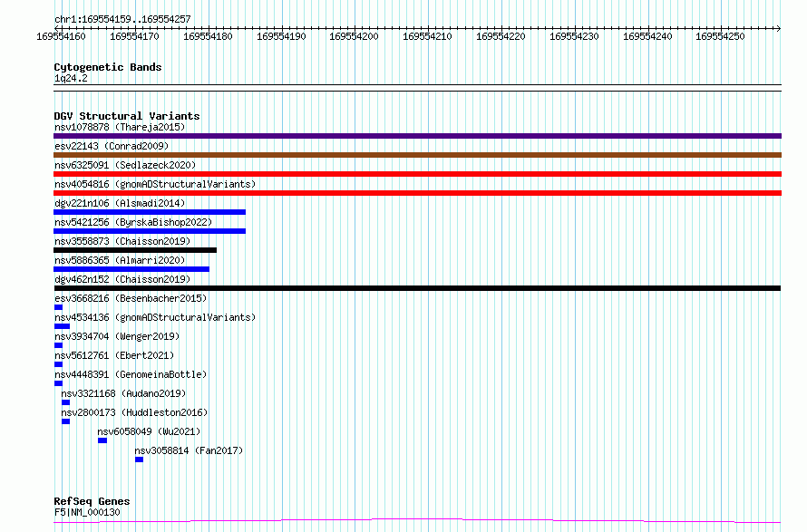Click the blue nsv4534136 variant bar
This screenshot has width=807, height=532.
click(x=62, y=326)
